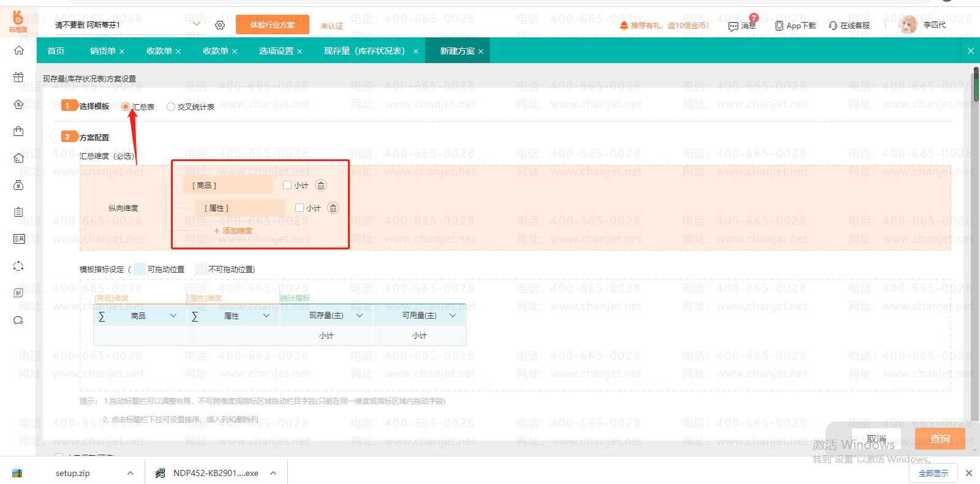Click the settings gear beside company name
980x484 pixels.
point(220,25)
